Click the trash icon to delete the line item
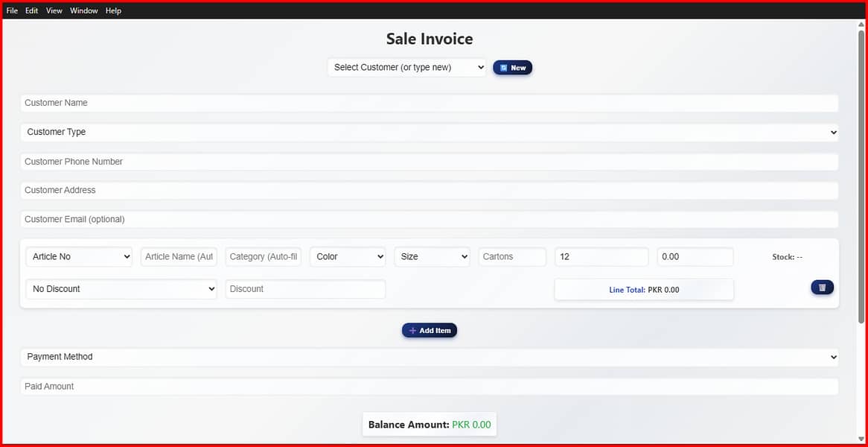Image resolution: width=868 pixels, height=447 pixels. (822, 287)
